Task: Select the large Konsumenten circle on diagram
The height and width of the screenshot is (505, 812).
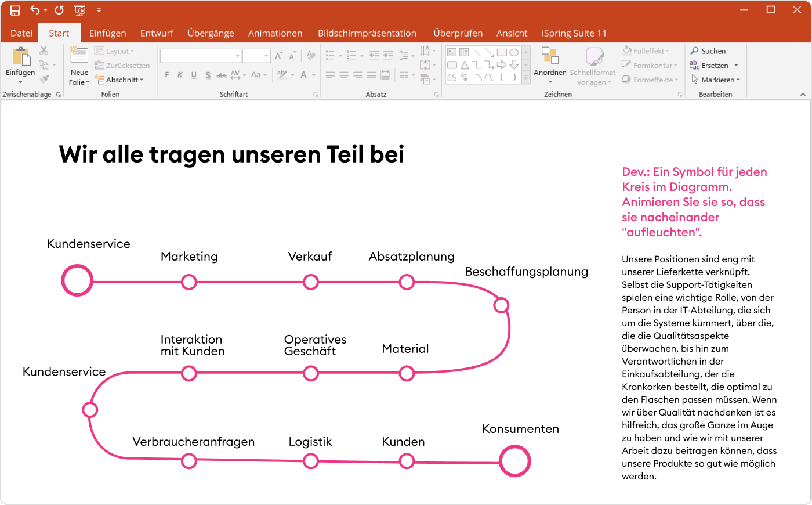Action: tap(515, 461)
